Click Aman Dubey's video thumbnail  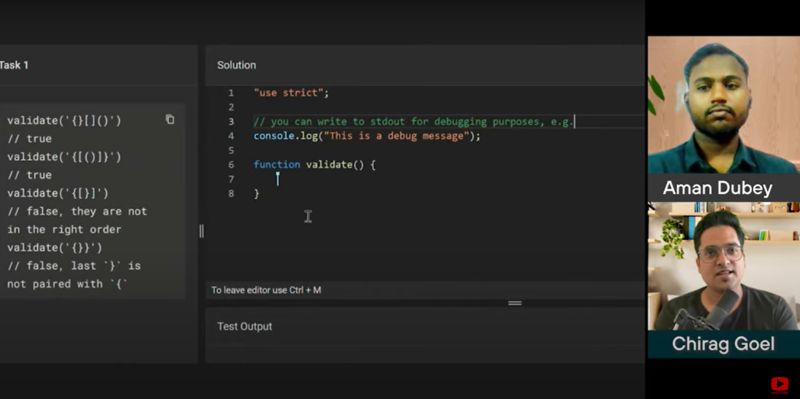point(723,105)
